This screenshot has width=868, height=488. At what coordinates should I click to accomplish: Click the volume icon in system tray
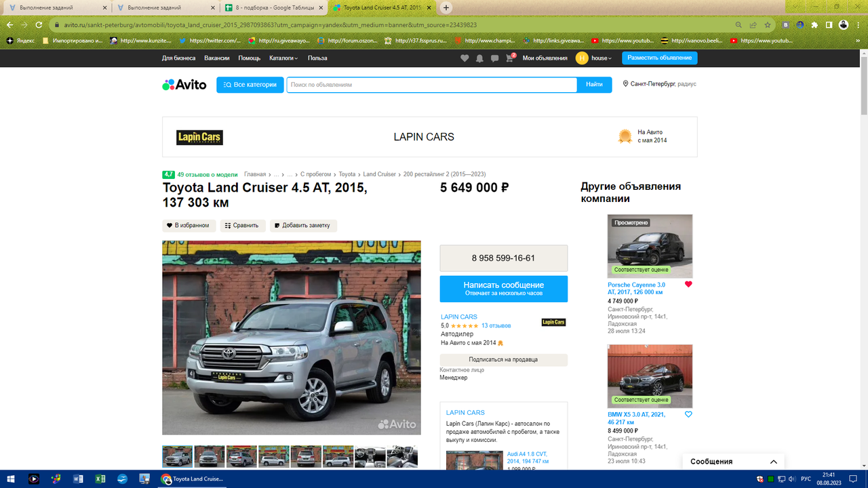pos(793,479)
